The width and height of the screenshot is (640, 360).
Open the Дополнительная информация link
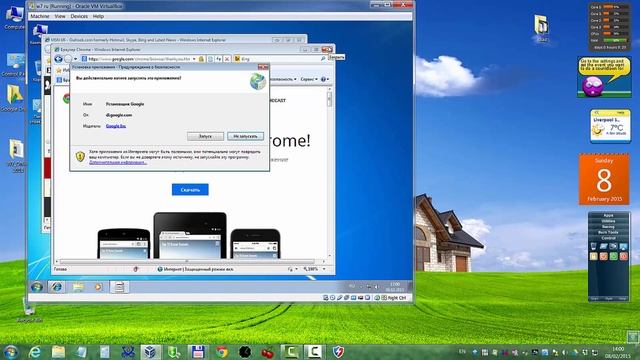pyautogui.click(x=118, y=162)
